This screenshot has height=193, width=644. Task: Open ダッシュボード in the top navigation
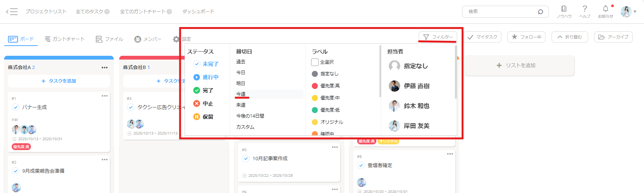pyautogui.click(x=198, y=12)
